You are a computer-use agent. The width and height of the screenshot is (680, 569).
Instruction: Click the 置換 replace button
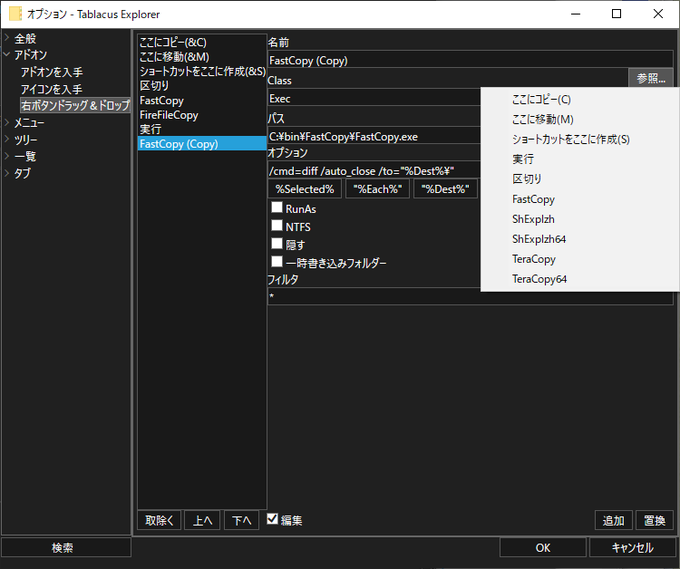[654, 520]
